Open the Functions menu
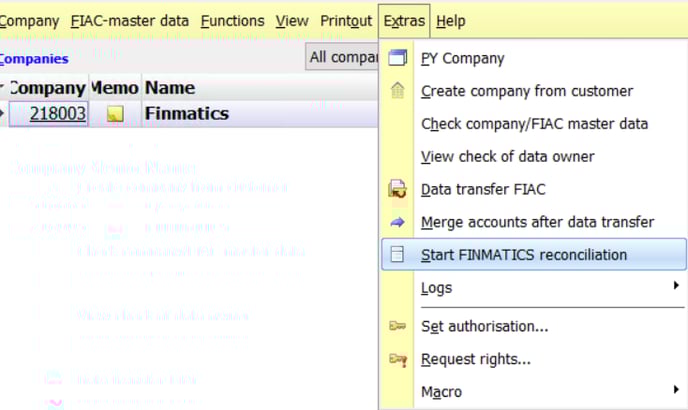 [233, 21]
